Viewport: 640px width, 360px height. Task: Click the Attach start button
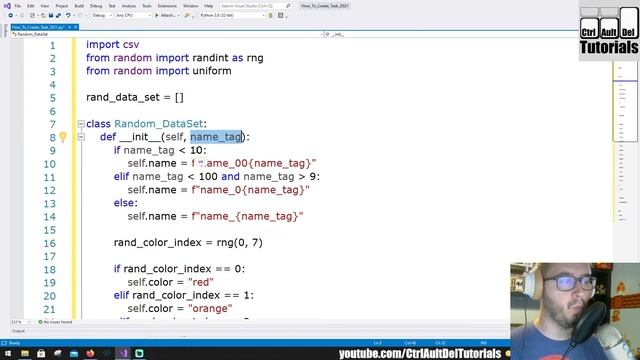point(167,16)
